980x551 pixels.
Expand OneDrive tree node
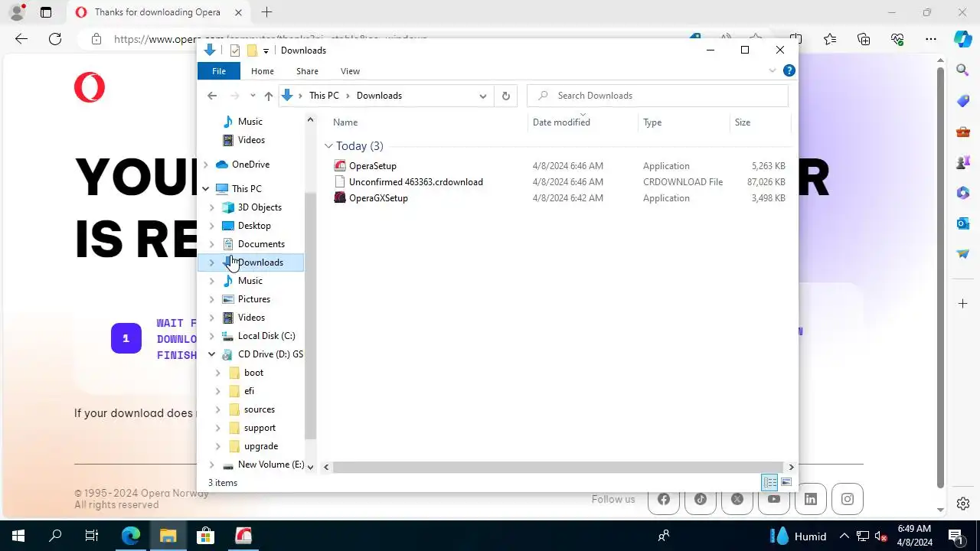pos(205,165)
